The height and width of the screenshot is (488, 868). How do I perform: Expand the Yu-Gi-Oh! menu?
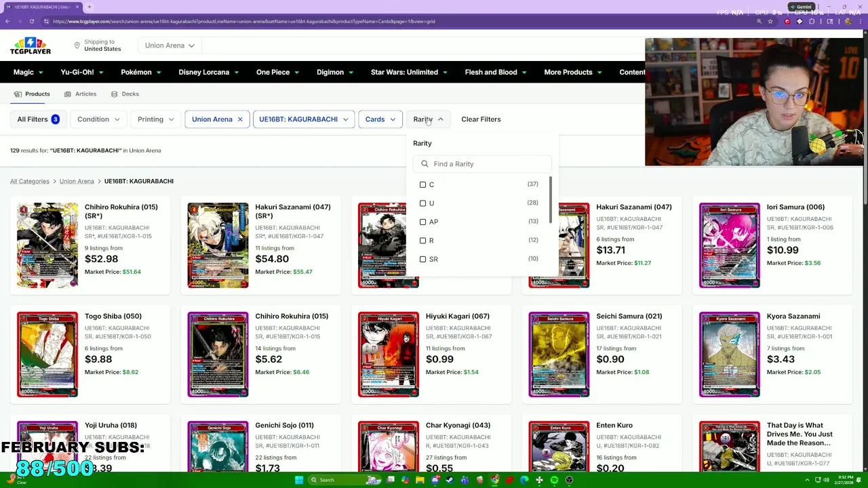pyautogui.click(x=82, y=72)
